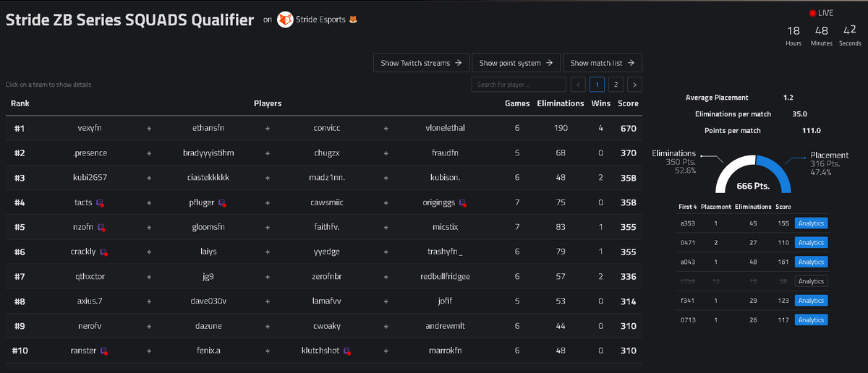868x373 pixels.
Task: Click the Rank column header
Action: (20, 103)
